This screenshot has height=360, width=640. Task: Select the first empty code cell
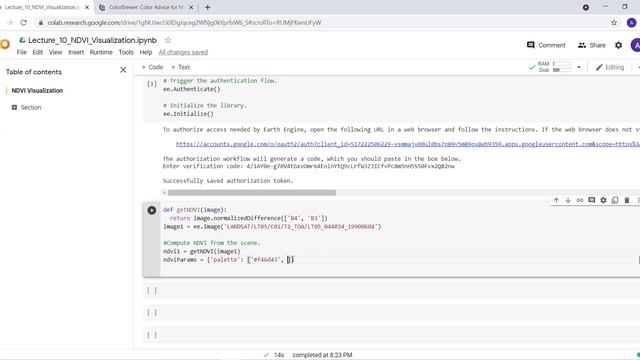[391, 291]
